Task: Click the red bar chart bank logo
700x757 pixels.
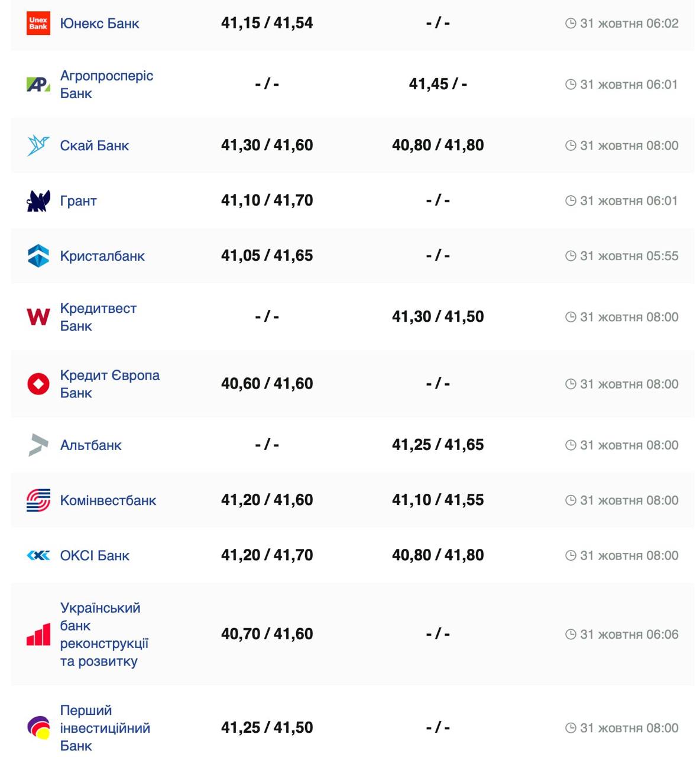Action: pos(38,635)
